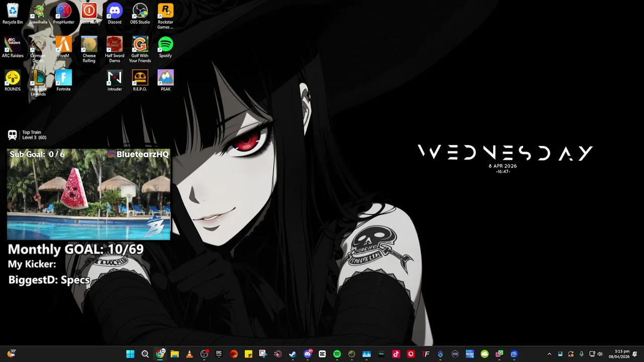Launch ROUNDS from the desktop
644x362 pixels.
[13, 80]
